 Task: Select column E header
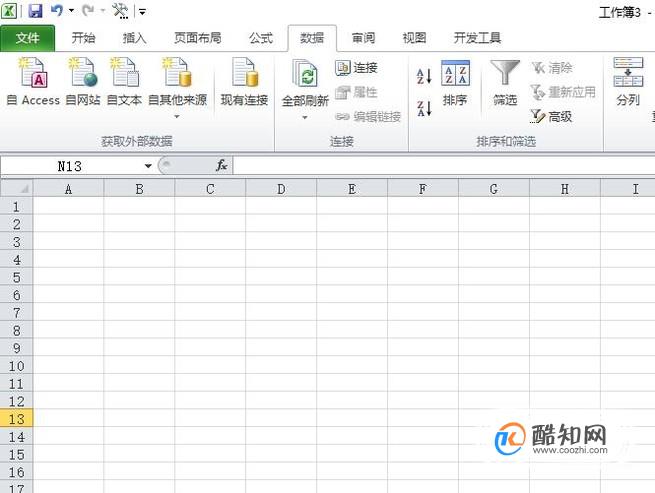(x=352, y=189)
